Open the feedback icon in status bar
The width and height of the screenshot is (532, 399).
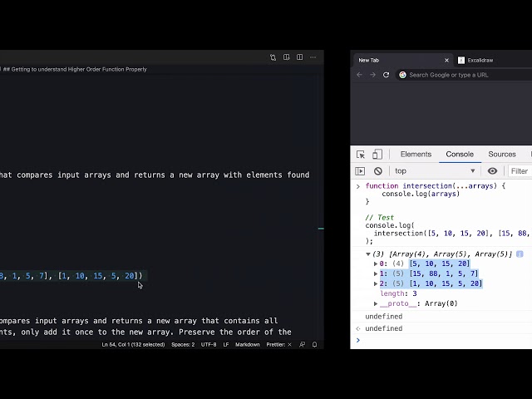(x=302, y=344)
